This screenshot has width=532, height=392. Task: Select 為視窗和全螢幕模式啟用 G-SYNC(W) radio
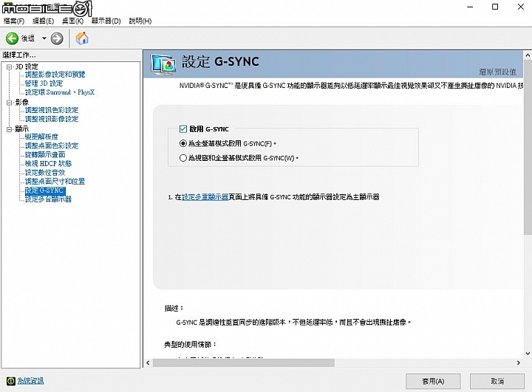tap(183, 158)
